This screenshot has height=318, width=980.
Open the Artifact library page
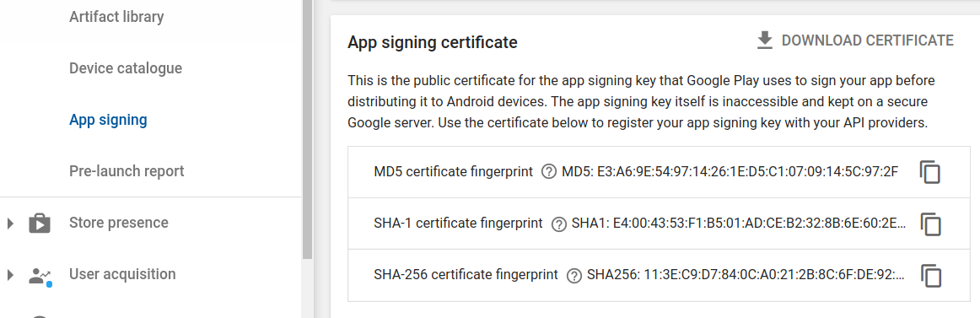click(116, 17)
